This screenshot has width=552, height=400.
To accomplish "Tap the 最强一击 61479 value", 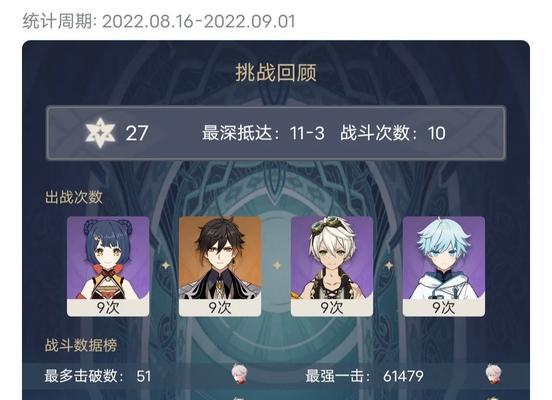I will click(364, 376).
